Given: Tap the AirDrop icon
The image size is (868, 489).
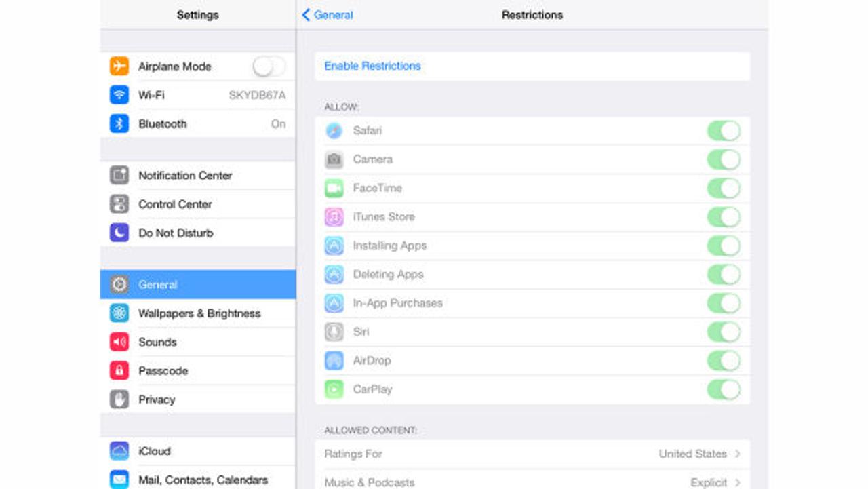Looking at the screenshot, I should pyautogui.click(x=334, y=360).
